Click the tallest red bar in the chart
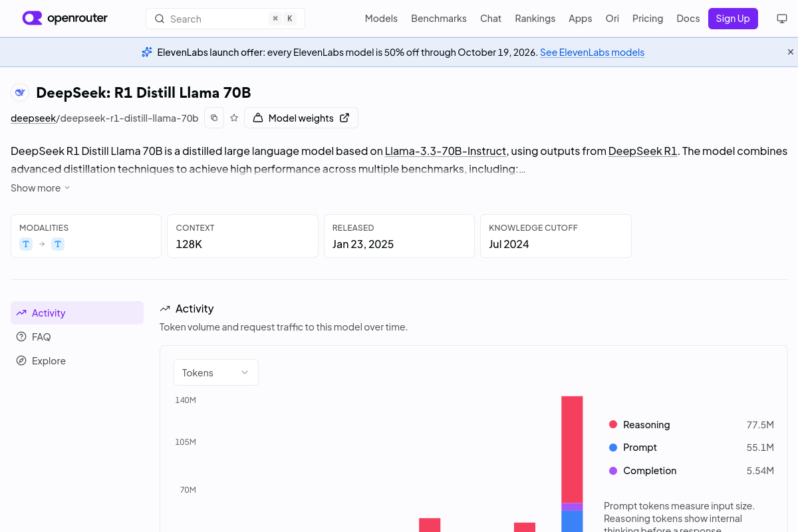798x532 pixels. coord(572,450)
